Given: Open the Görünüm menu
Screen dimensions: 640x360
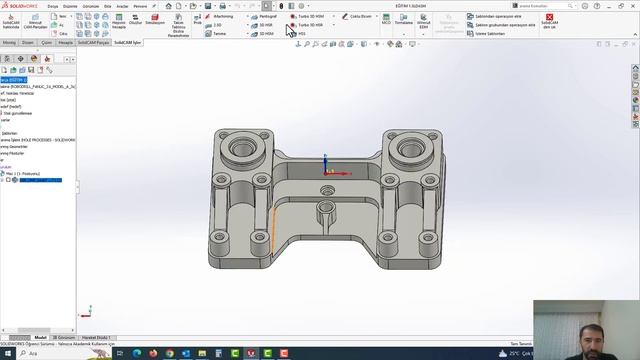Looking at the screenshot, I should (x=91, y=7).
